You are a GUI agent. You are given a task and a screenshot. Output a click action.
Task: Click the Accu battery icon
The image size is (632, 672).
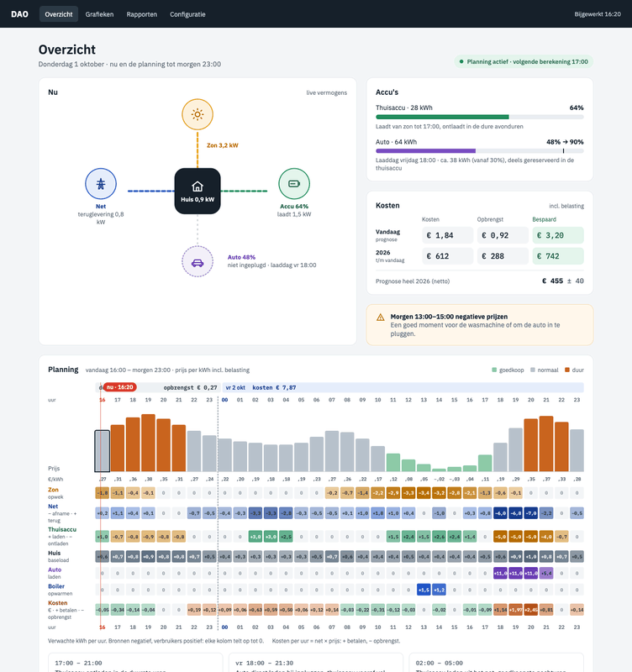(294, 184)
